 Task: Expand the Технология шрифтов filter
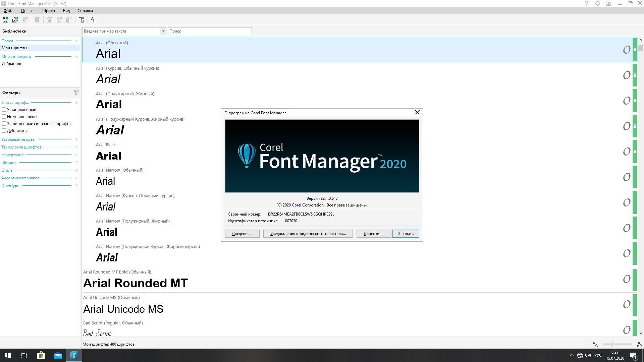pos(76,147)
